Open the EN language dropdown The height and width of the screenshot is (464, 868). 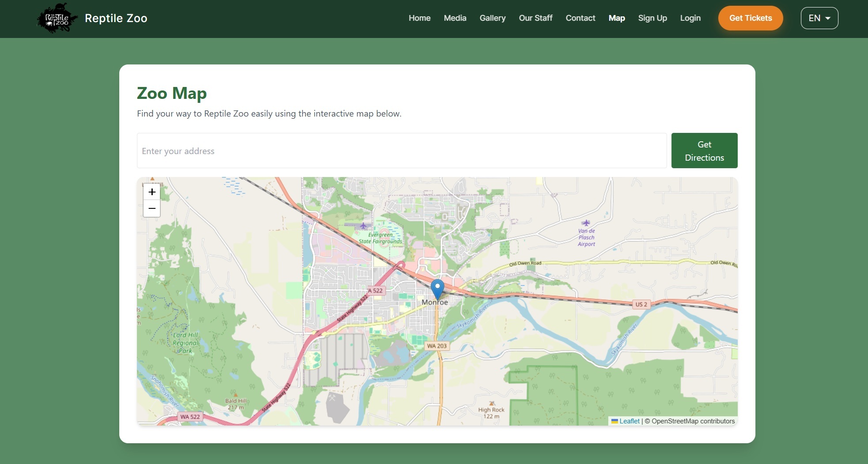(819, 18)
